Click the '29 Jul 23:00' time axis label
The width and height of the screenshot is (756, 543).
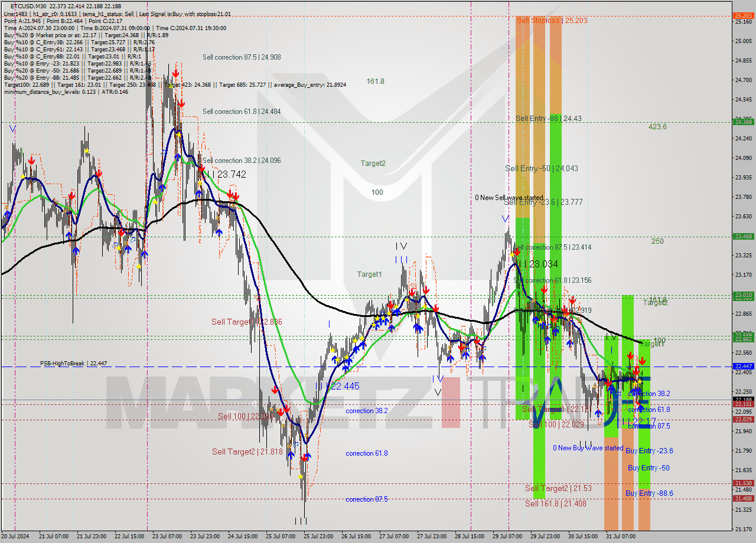point(545,537)
